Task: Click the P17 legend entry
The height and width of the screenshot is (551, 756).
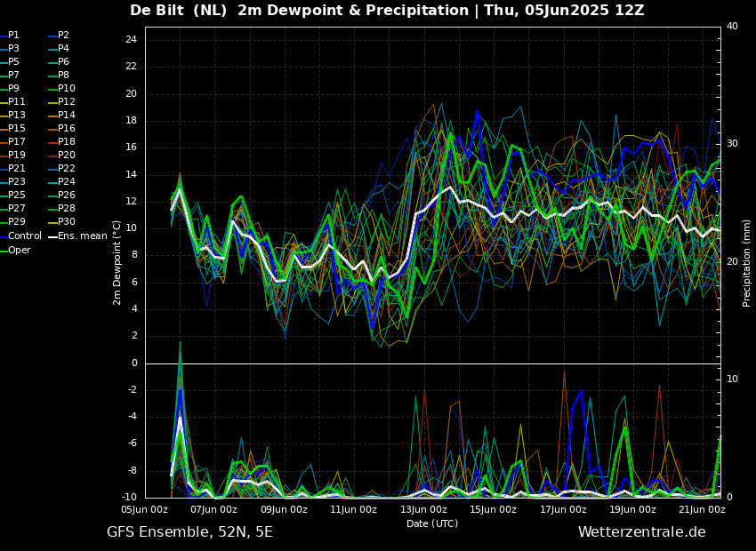Action: pyautogui.click(x=12, y=141)
